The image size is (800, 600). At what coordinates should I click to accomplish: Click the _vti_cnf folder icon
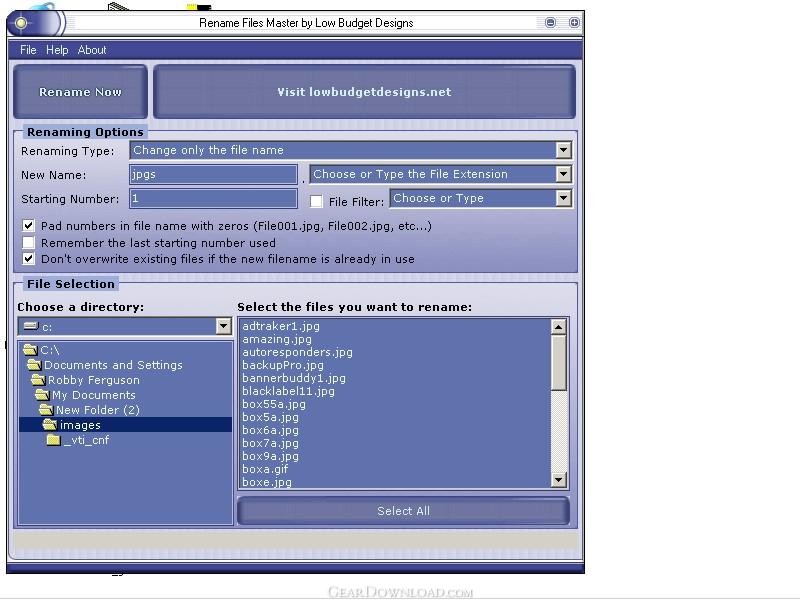[x=54, y=440]
